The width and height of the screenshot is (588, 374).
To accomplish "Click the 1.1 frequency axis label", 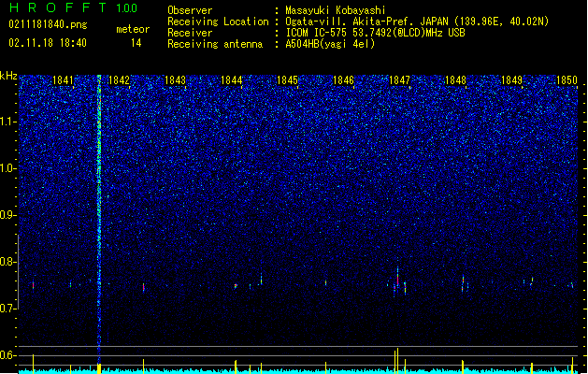I will (8, 122).
